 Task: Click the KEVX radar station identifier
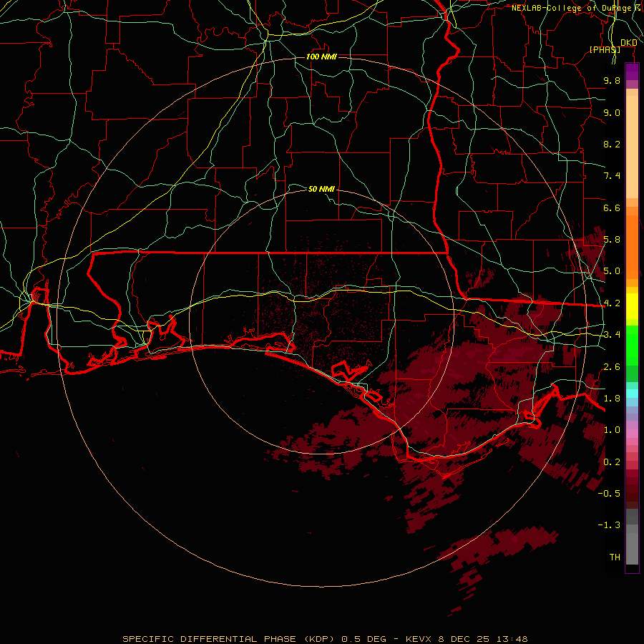pyautogui.click(x=419, y=639)
